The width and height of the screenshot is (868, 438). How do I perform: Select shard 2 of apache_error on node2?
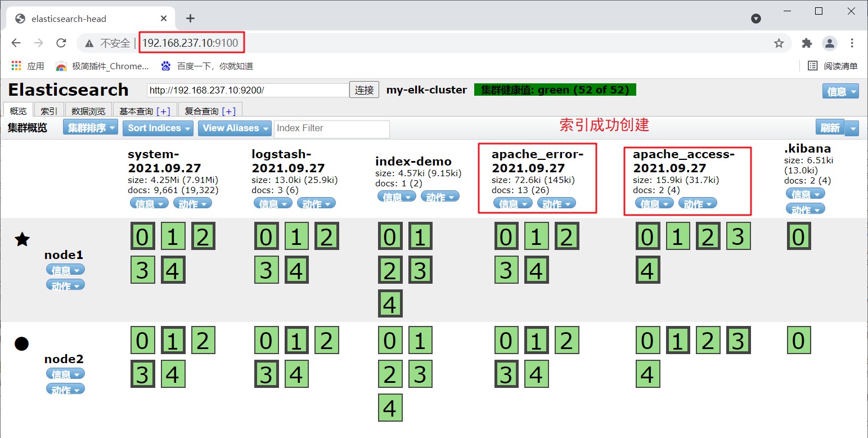pos(567,341)
